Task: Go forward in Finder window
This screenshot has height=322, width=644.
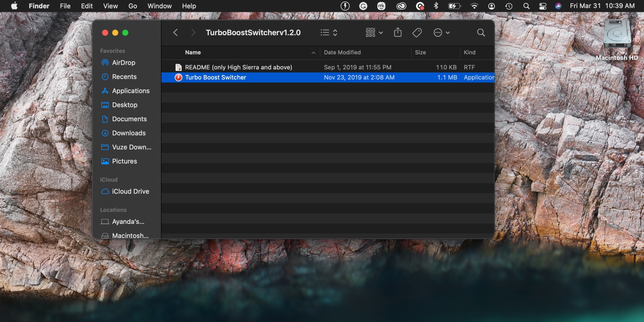Action: pos(193,33)
